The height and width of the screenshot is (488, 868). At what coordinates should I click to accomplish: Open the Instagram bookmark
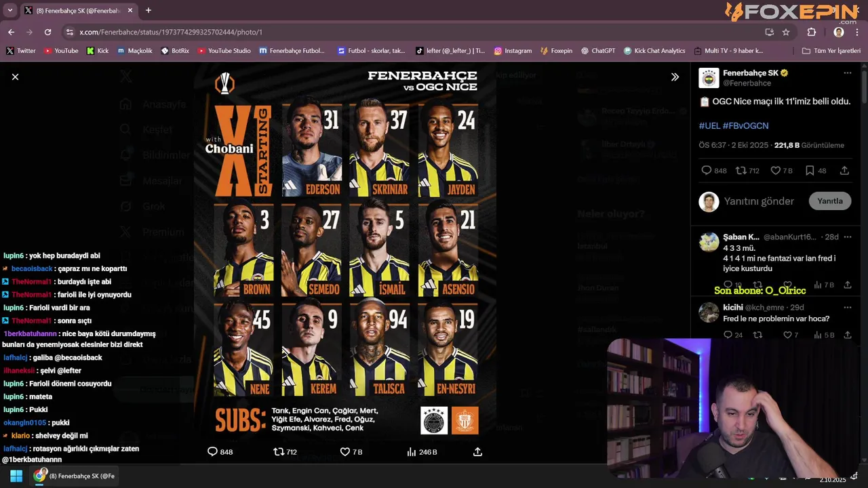(x=513, y=51)
